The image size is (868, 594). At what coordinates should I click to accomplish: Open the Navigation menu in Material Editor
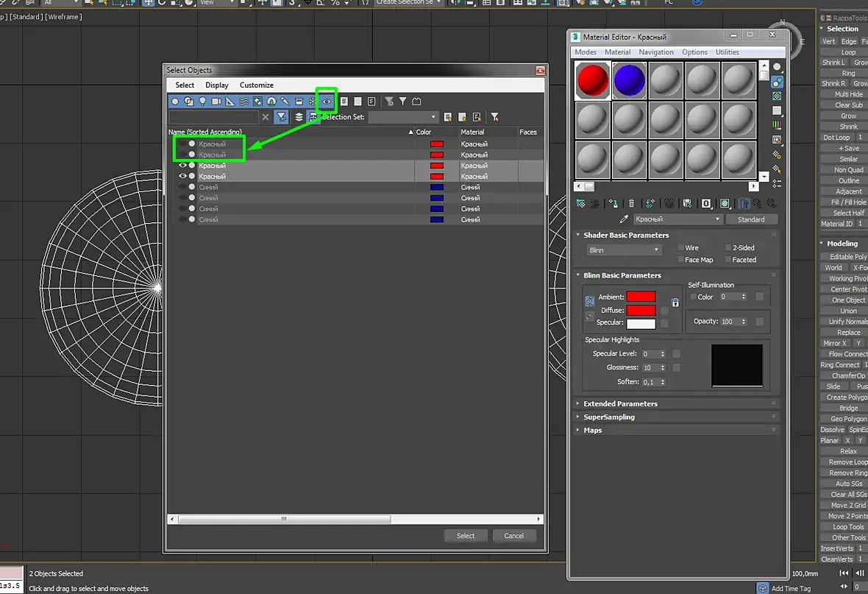[x=656, y=52]
